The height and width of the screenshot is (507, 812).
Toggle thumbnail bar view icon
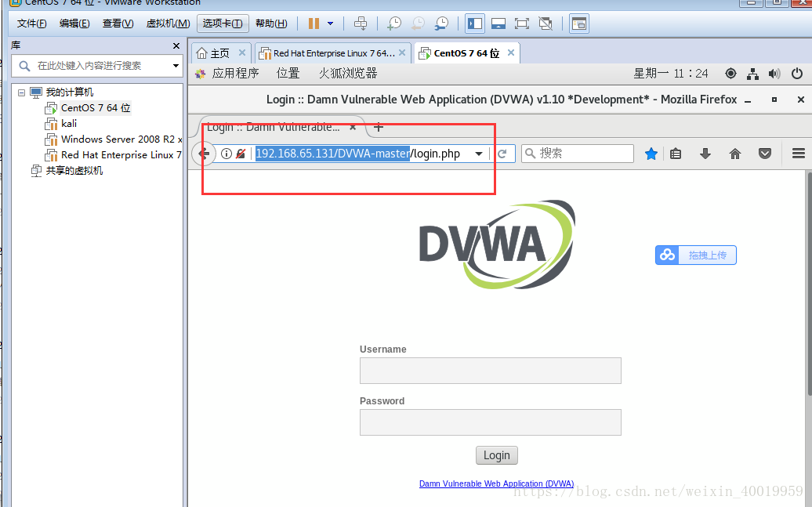[x=498, y=24]
